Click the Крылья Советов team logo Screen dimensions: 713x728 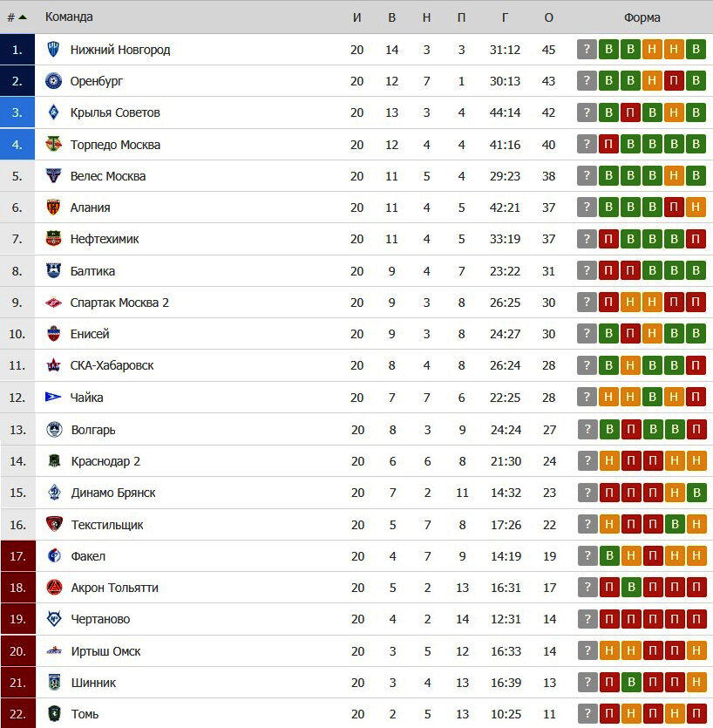click(x=53, y=112)
